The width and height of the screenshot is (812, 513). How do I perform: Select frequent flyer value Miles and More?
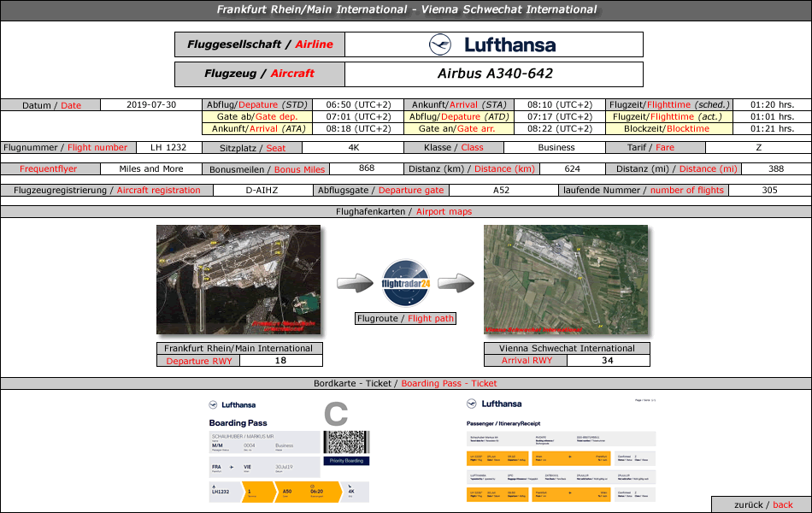click(151, 169)
